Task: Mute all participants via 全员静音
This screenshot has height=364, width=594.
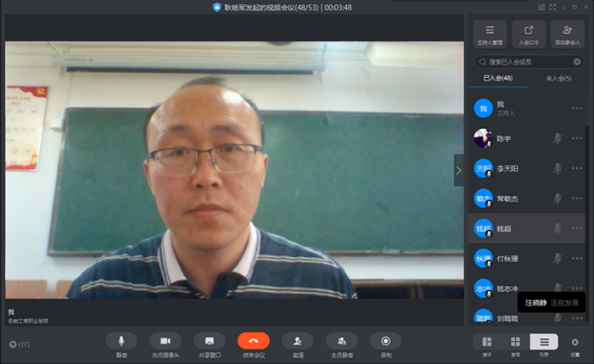Action: tap(342, 341)
